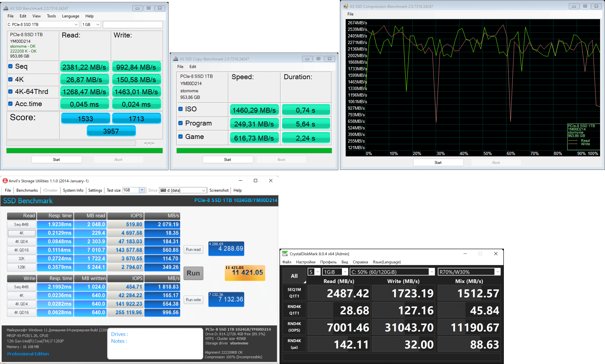Click the green progress bar in Copy-Benchmark
Screen dimensions: 605x364
254,150
